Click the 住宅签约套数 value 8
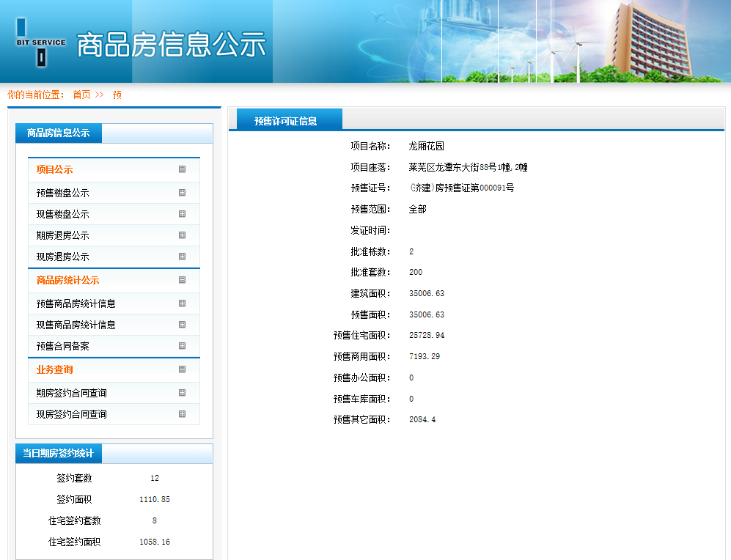731x560 pixels. (154, 521)
